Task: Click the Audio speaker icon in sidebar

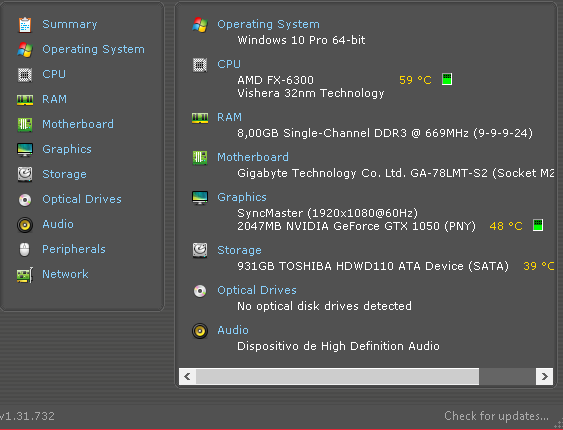Action: coord(25,225)
